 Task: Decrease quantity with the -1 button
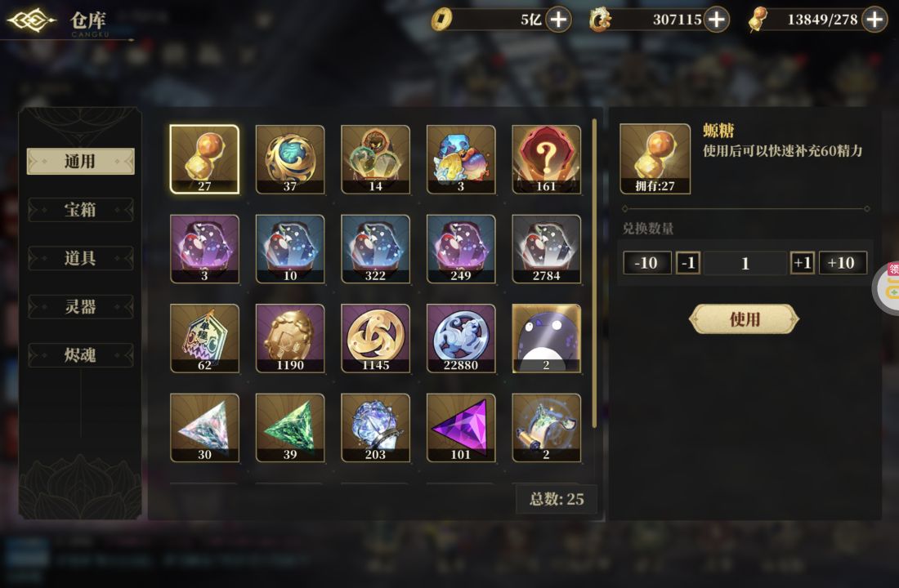tap(687, 263)
